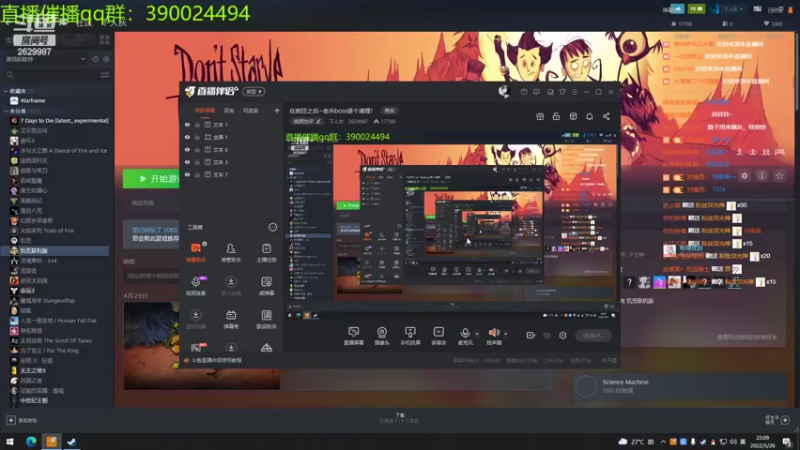Click add game button in Steam footer
This screenshot has height=450, width=800.
coord(21,420)
